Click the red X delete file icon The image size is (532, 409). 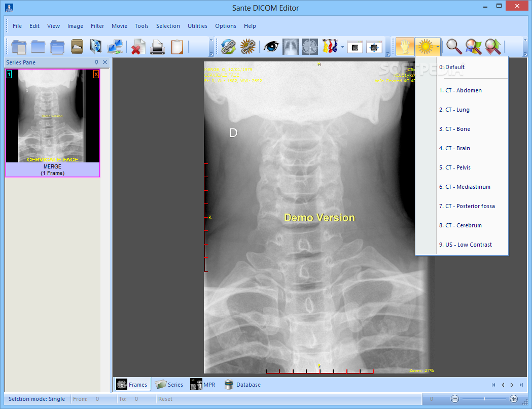138,47
